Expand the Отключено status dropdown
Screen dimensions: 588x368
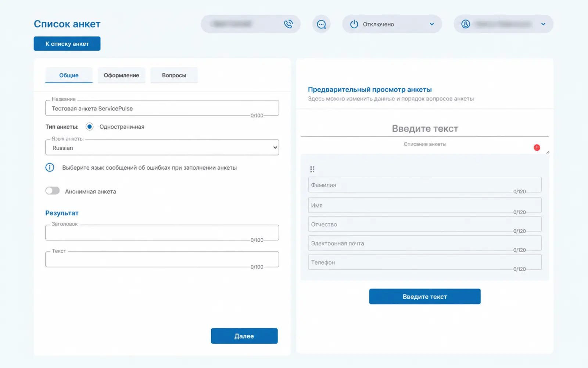tap(392, 24)
